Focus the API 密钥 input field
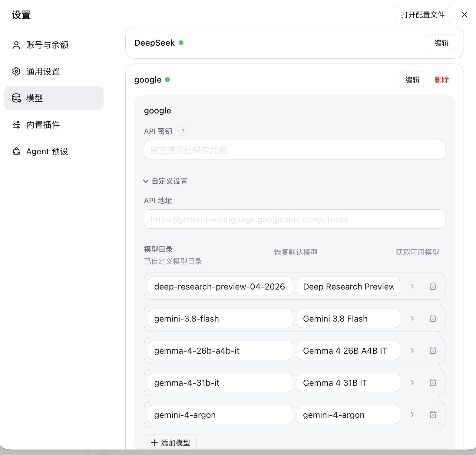Image resolution: width=476 pixels, height=455 pixels. point(295,150)
